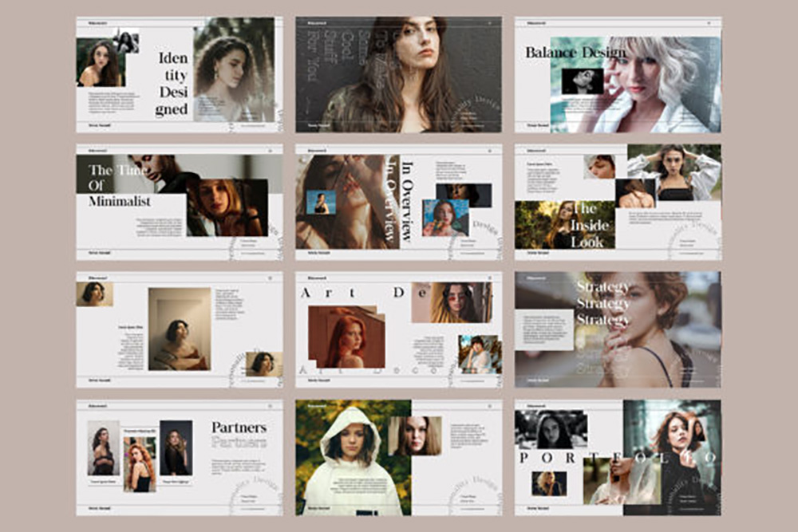Select The Time Of Minimalist title
This screenshot has height=532, width=798.
coord(120,185)
